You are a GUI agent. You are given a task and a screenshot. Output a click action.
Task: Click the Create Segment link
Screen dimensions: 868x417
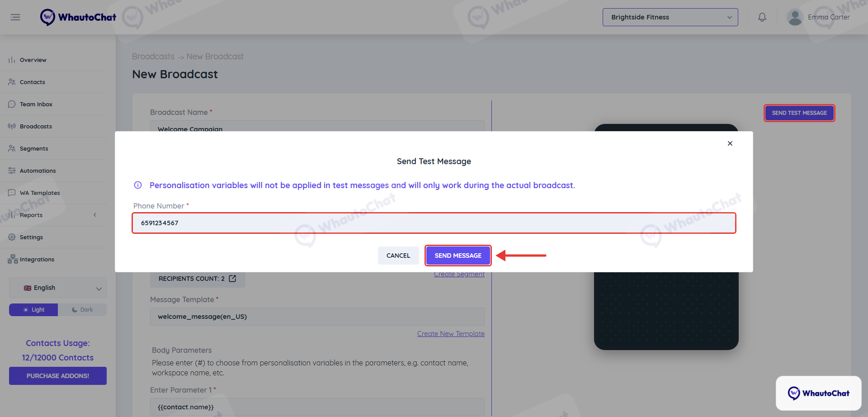(x=459, y=274)
